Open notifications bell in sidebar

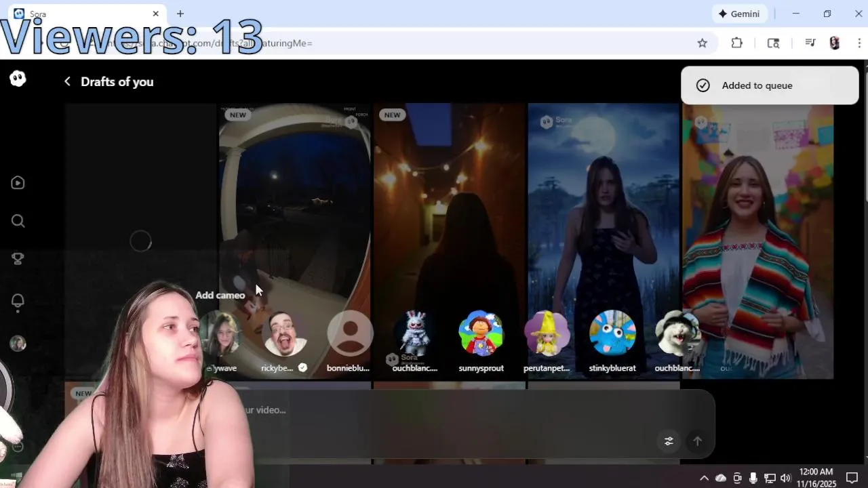18,300
